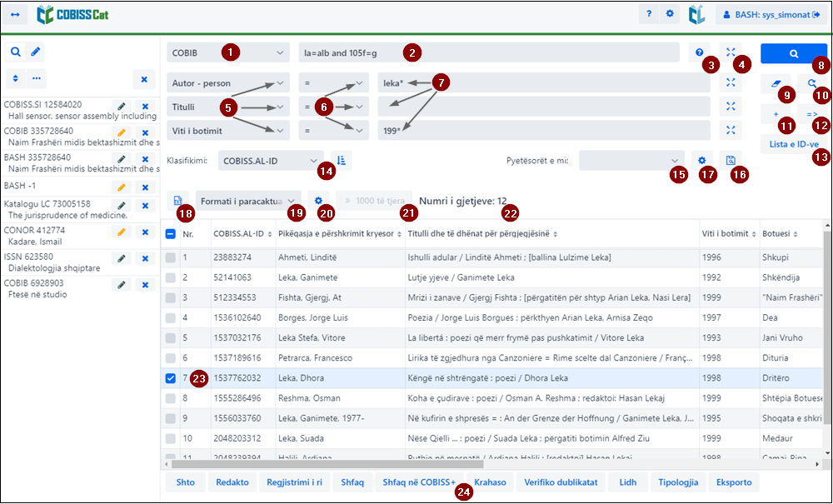Check row 1 Ahmeti, Linditë

pyautogui.click(x=170, y=257)
